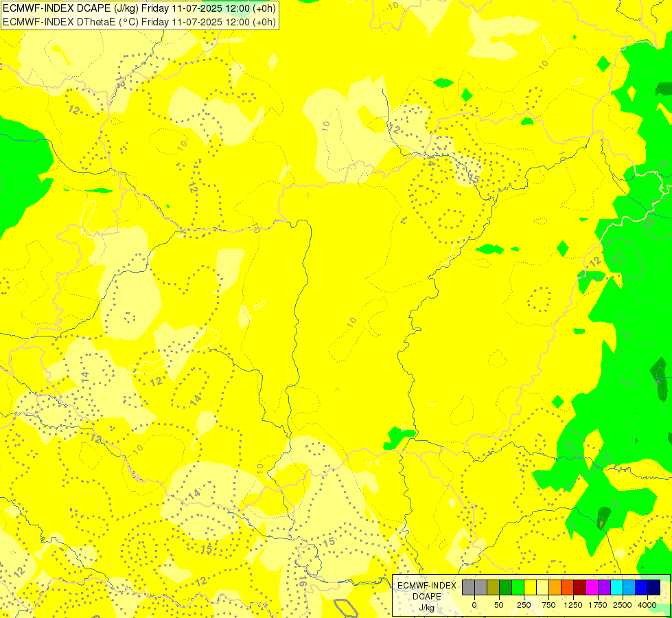Click the legend value 0
672x618 pixels.
click(x=474, y=605)
